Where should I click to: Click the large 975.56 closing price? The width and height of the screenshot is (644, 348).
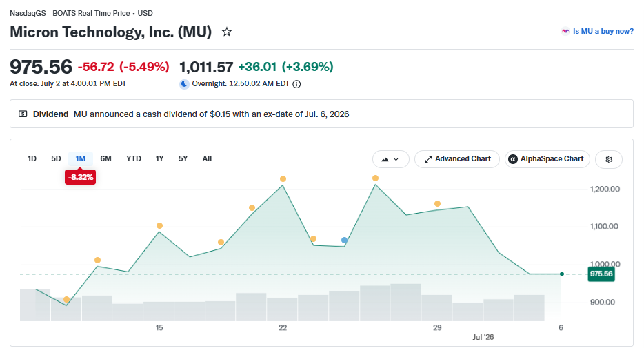coord(41,67)
